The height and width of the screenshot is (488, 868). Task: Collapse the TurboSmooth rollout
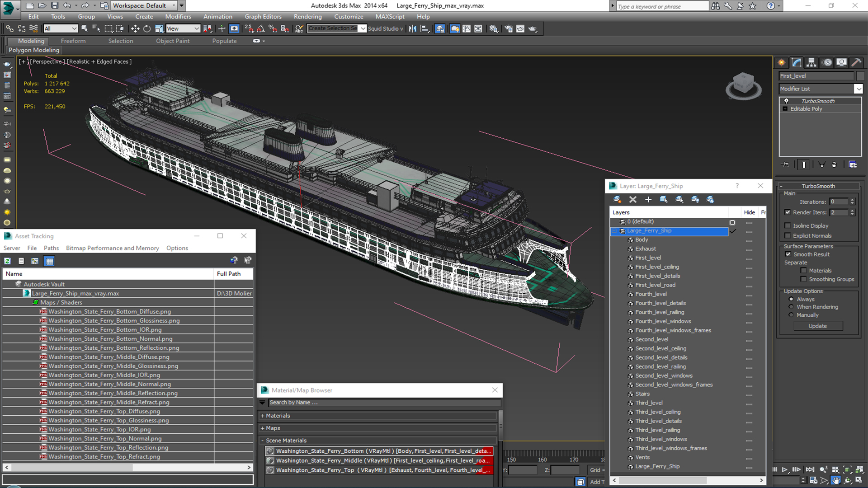[781, 186]
